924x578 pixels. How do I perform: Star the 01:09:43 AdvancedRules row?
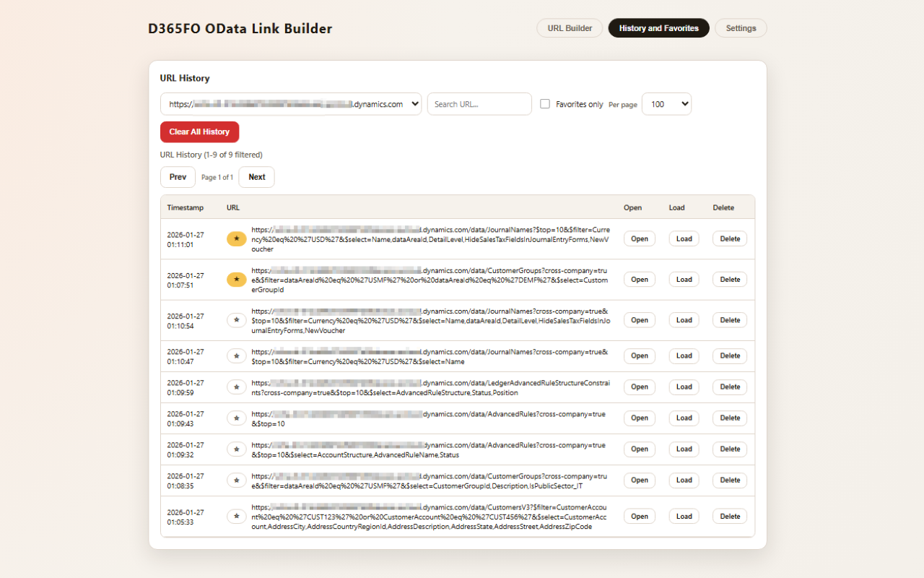point(236,418)
